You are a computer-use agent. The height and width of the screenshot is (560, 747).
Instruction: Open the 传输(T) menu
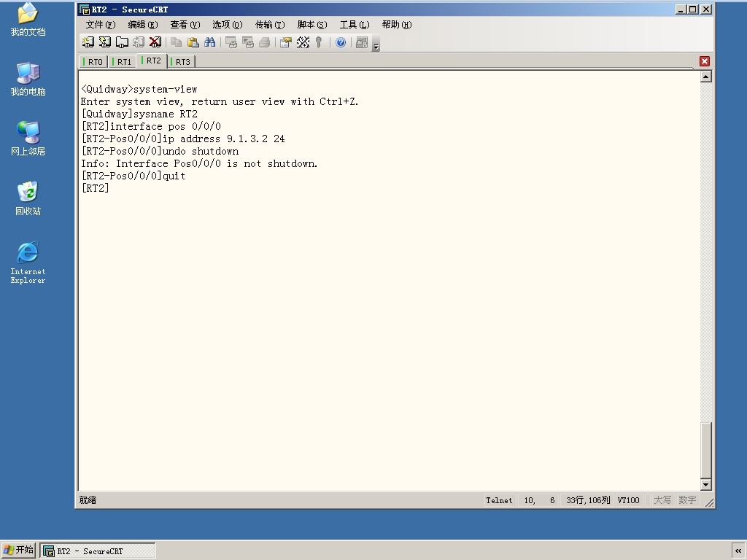pos(270,25)
